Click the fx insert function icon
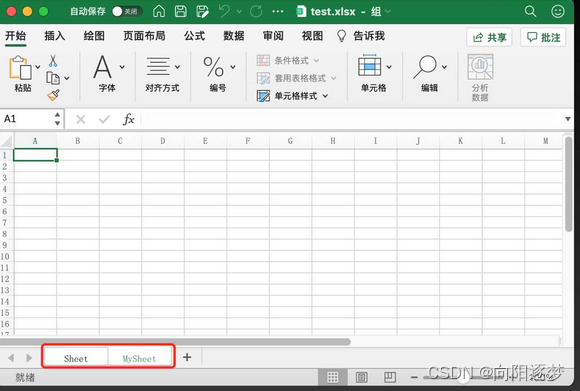 128,119
